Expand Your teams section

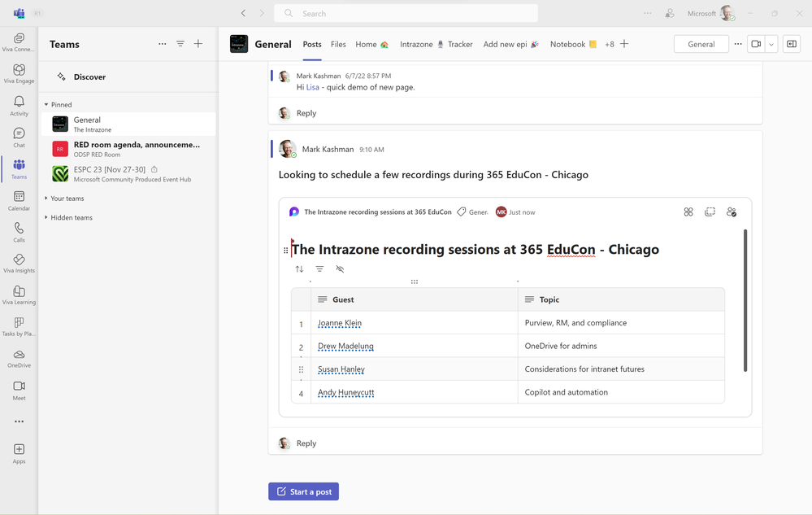[x=63, y=199]
